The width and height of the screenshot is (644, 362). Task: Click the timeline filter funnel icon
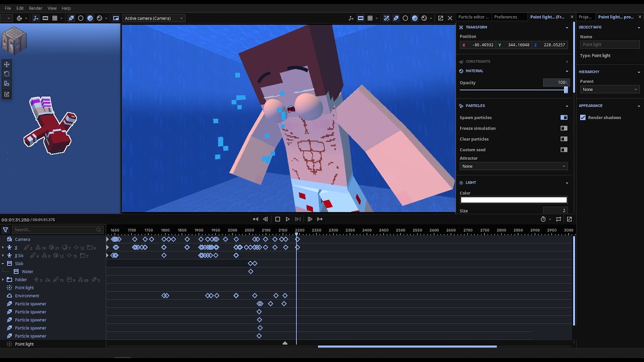click(x=6, y=230)
